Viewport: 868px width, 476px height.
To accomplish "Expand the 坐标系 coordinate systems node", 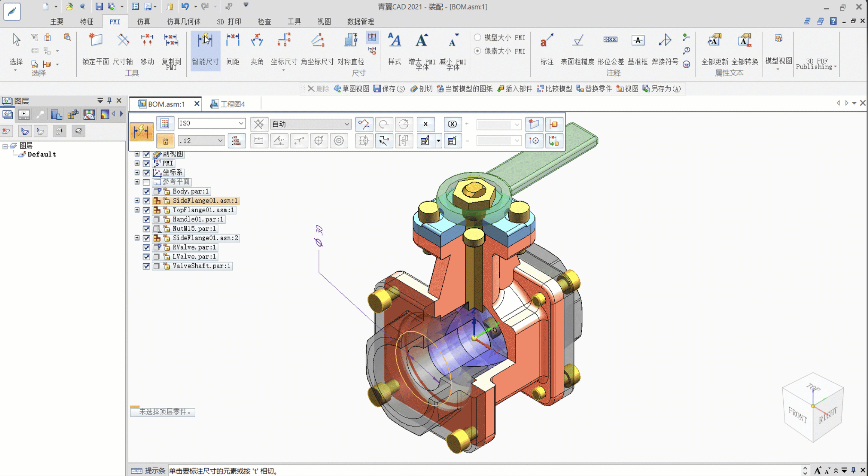I will point(137,173).
